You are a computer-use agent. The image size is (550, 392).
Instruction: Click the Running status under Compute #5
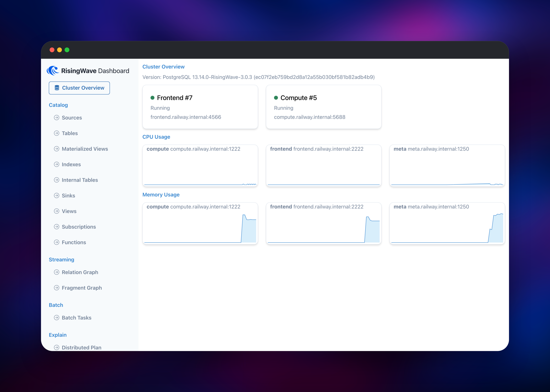(x=283, y=108)
